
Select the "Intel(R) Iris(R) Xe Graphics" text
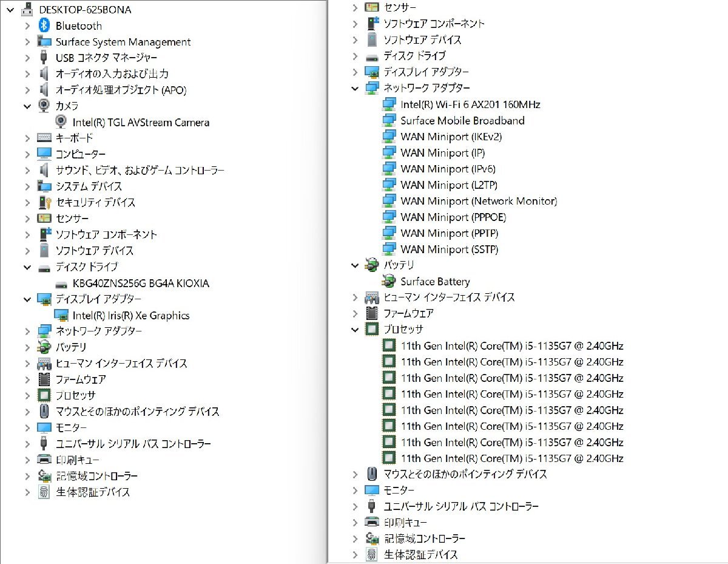(x=131, y=315)
